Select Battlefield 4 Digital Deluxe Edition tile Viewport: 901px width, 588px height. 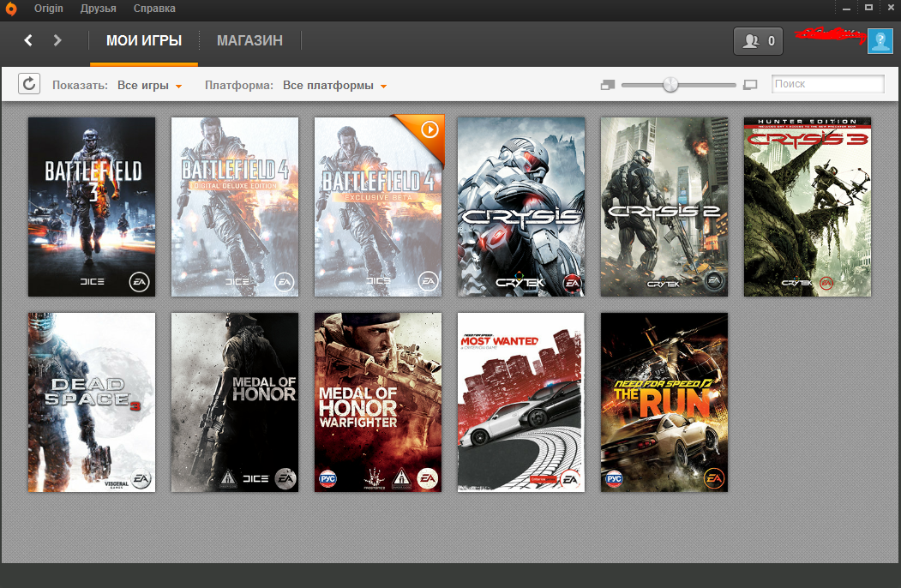point(235,207)
